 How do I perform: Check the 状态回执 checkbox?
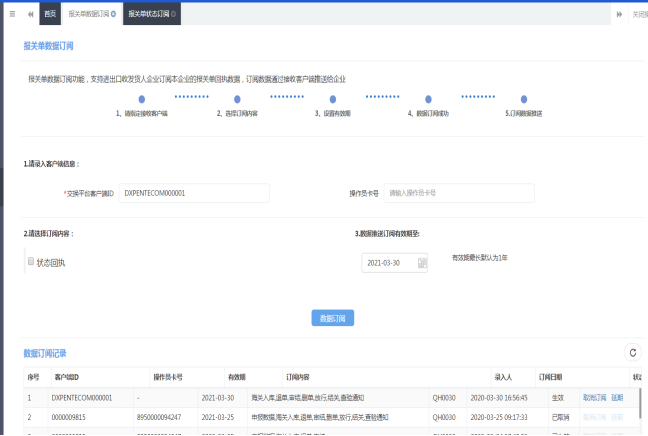(31, 262)
